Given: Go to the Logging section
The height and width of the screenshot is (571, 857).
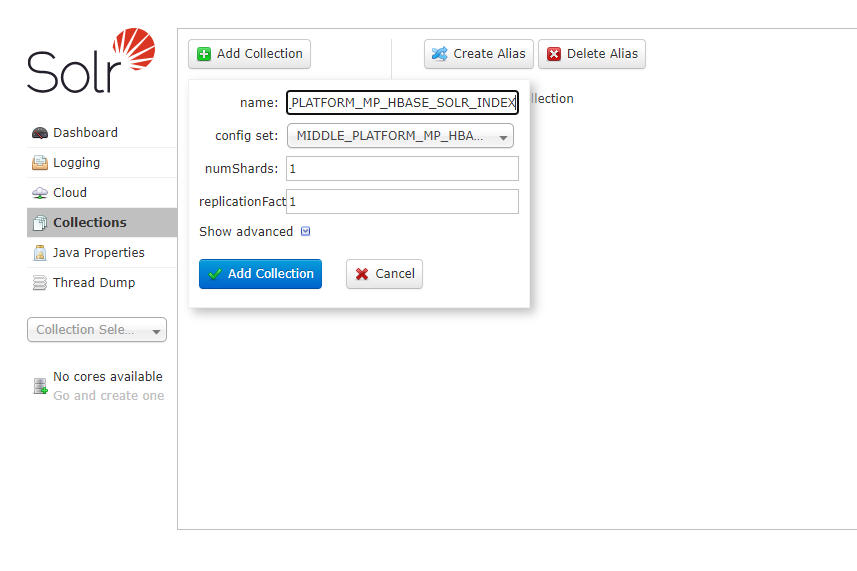Looking at the screenshot, I should (x=102, y=163).
